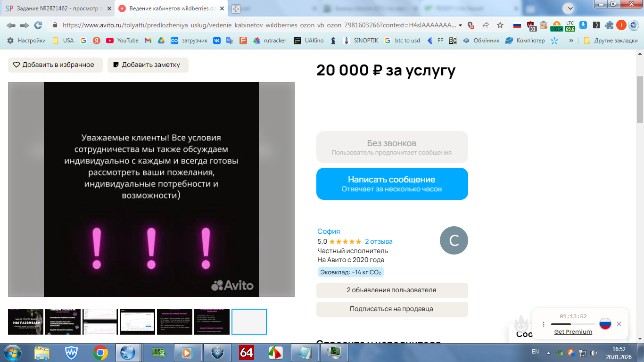Select the second НАШИ УСЛУГИ thumbnail
Screen dimensions: 644x362
coord(63,322)
